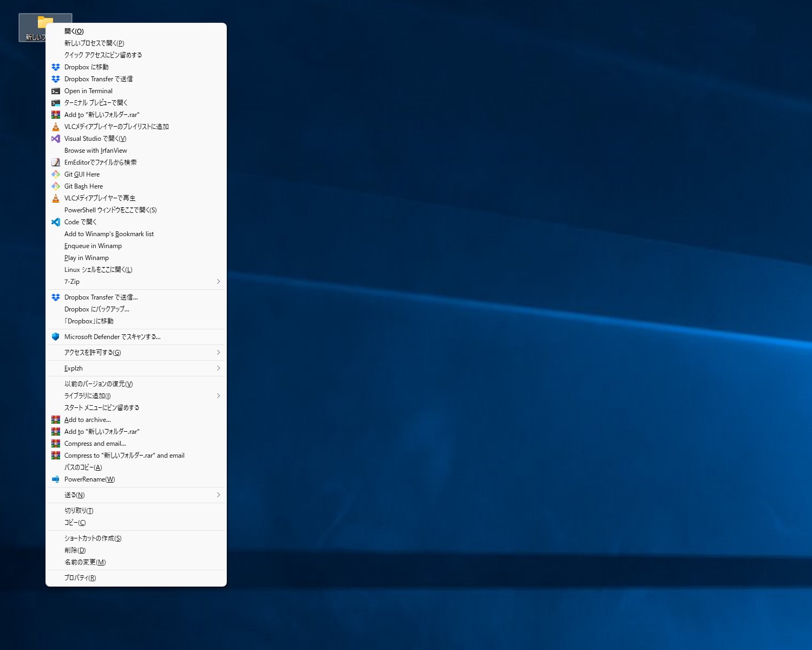
Task: Click the Git icon for Git Bash Here
Action: 56,186
